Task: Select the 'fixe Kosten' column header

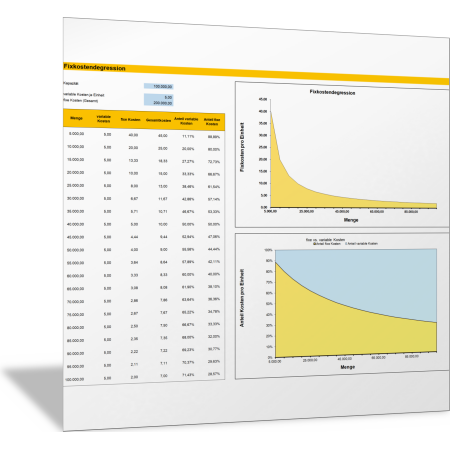Action: point(130,119)
